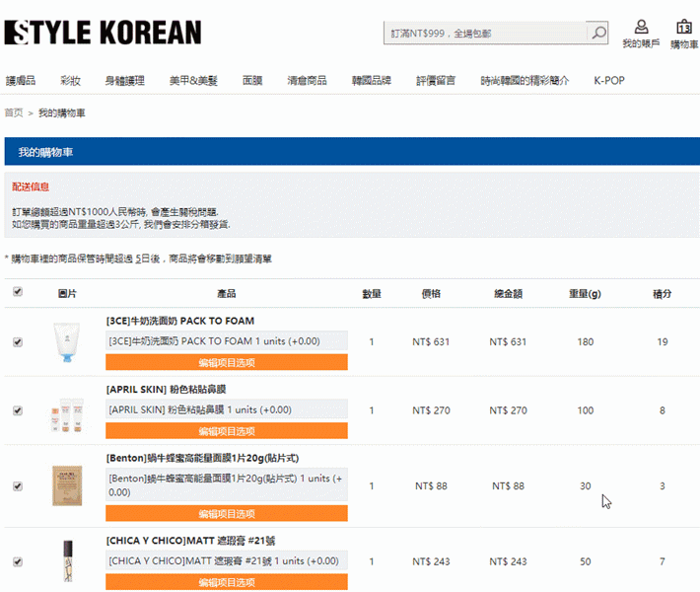Focus the search field 訂滿NT$999
700x592 pixels.
point(485,34)
